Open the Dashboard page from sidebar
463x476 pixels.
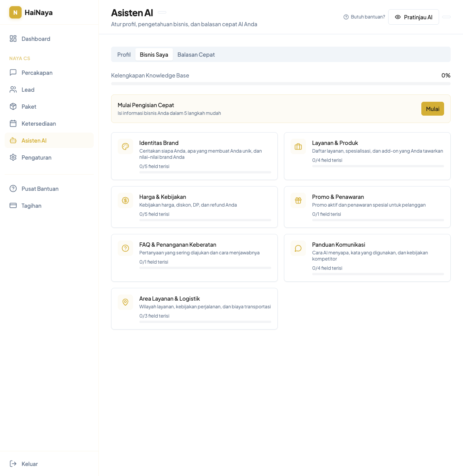(36, 39)
